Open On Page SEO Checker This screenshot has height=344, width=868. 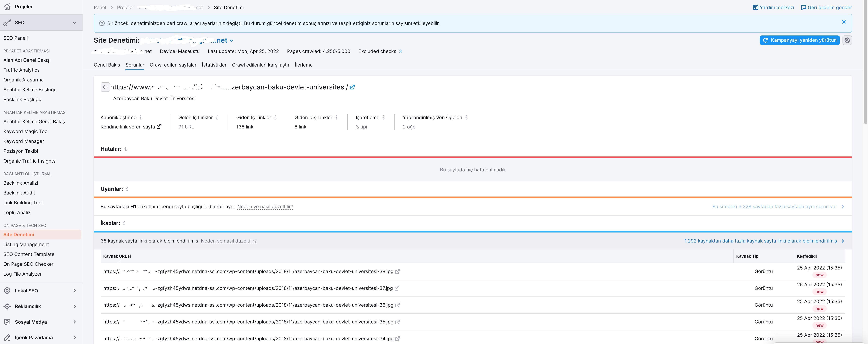click(x=28, y=264)
